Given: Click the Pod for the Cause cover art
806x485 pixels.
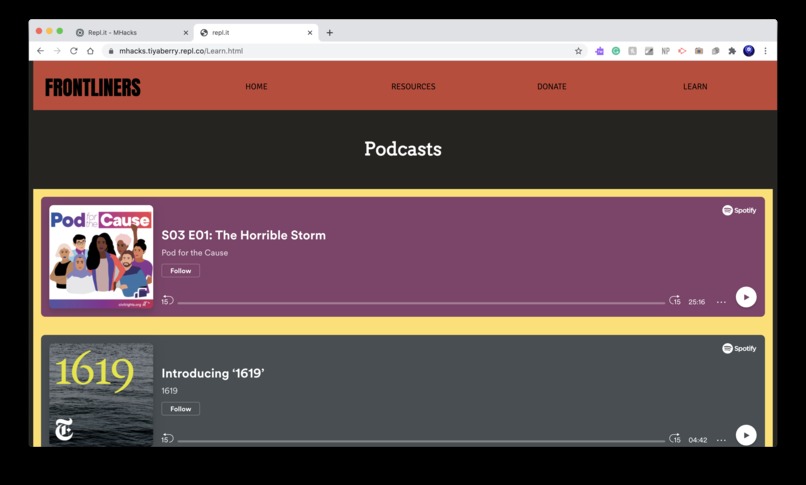Looking at the screenshot, I should coord(101,257).
